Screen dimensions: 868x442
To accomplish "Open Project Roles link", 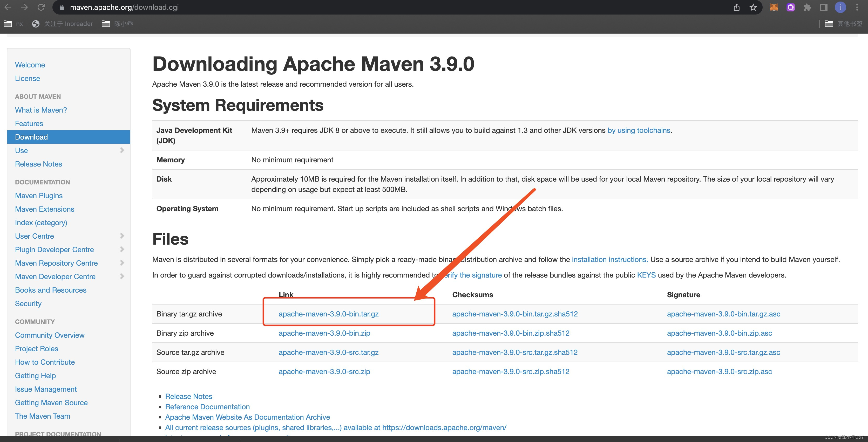I will [x=36, y=349].
